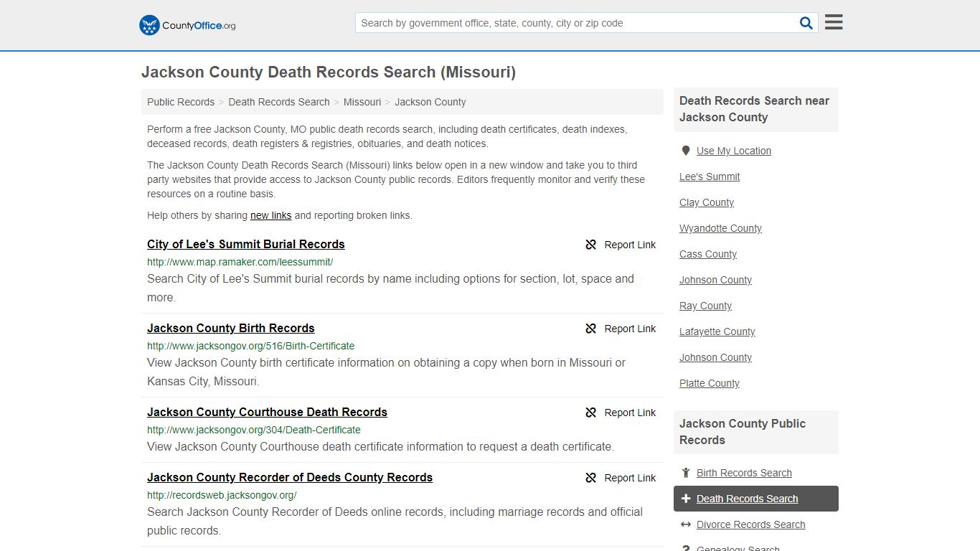Report Link for Lee's Summit Burial Records

pos(621,245)
